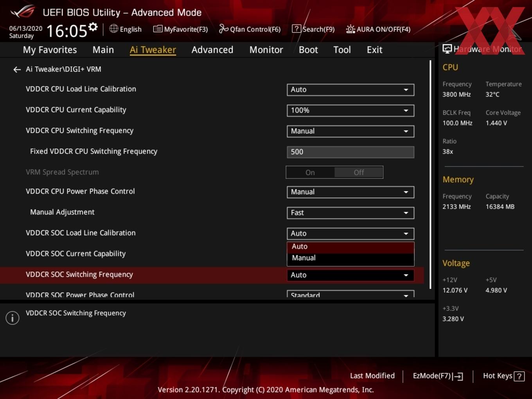Go back with the left arrow icon
The width and height of the screenshot is (532, 399).
17,70
